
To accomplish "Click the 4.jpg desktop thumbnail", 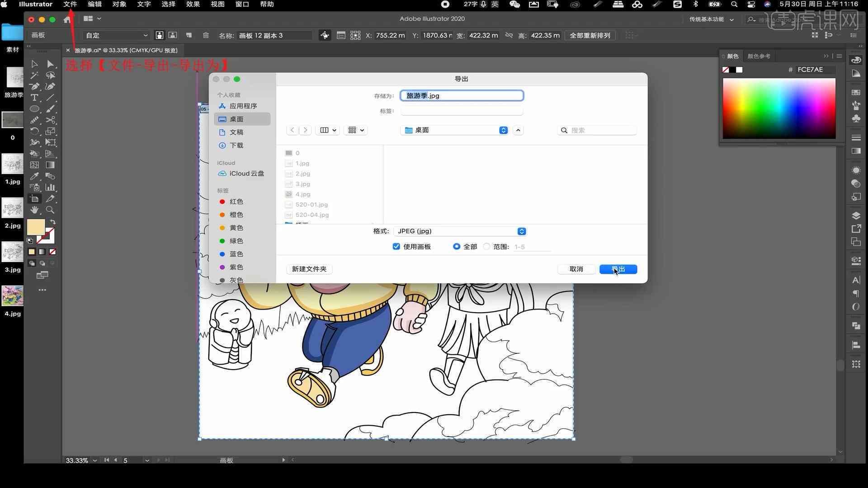I will click(x=13, y=296).
